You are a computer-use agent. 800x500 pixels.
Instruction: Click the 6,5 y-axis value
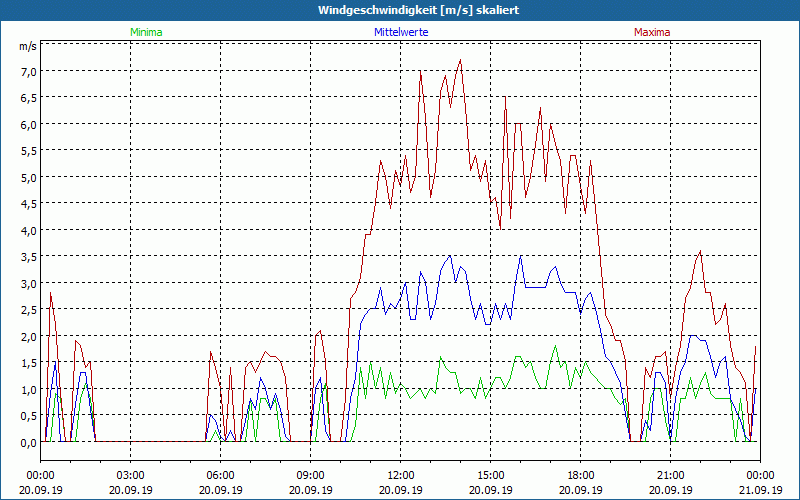coord(28,98)
